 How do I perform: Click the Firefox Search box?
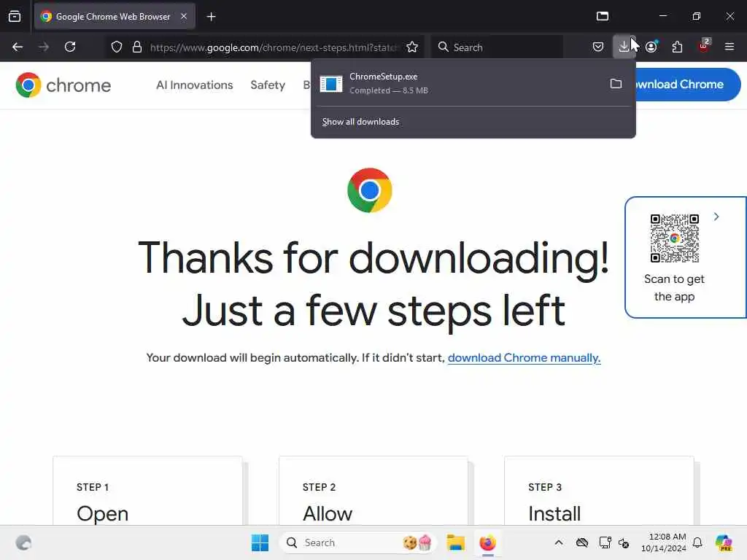tap(497, 47)
